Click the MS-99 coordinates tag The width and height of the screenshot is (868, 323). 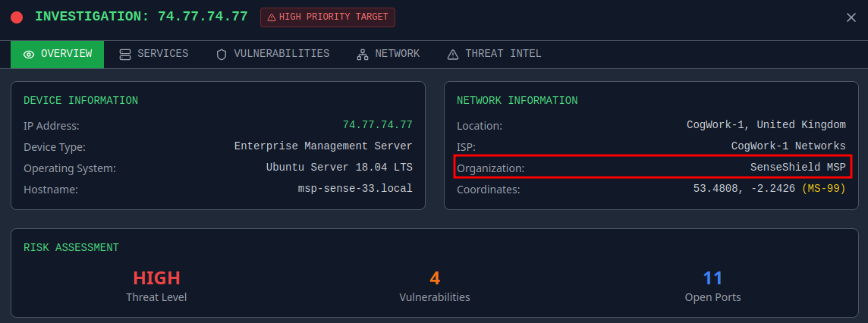click(823, 189)
